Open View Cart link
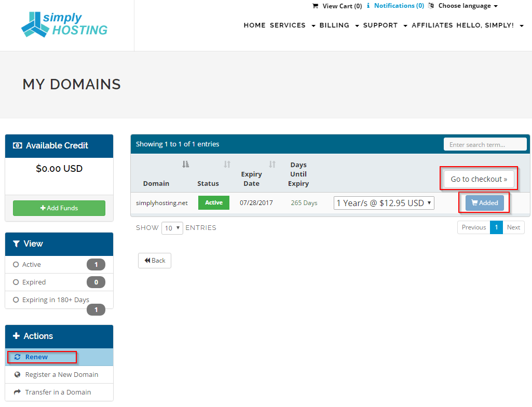532x407 pixels. [x=342, y=6]
